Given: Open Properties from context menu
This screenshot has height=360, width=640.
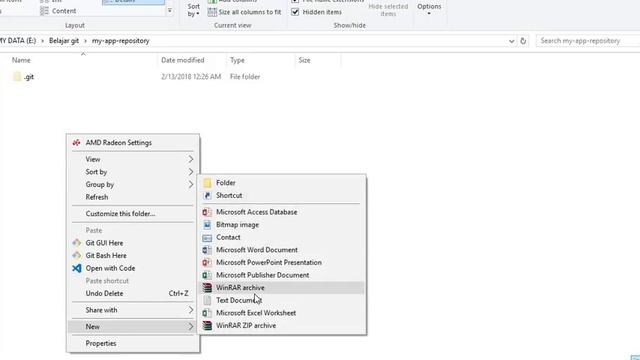Looking at the screenshot, I should click(x=101, y=343).
